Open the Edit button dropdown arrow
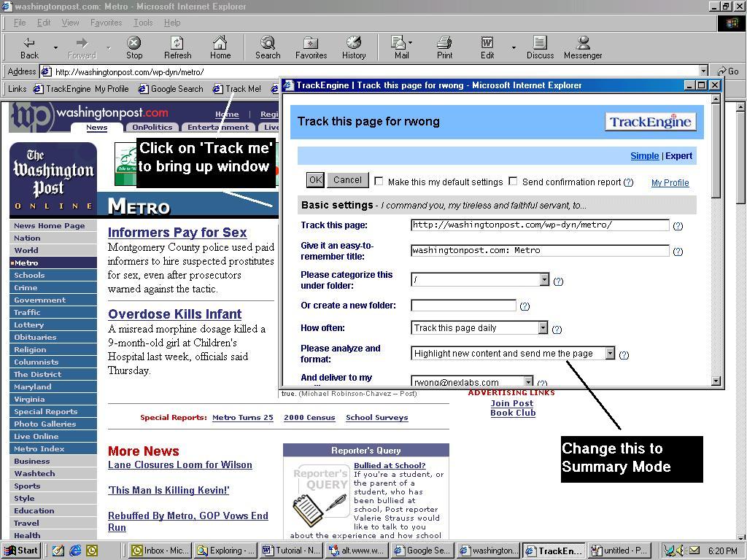The height and width of the screenshot is (560, 747). pos(514,48)
